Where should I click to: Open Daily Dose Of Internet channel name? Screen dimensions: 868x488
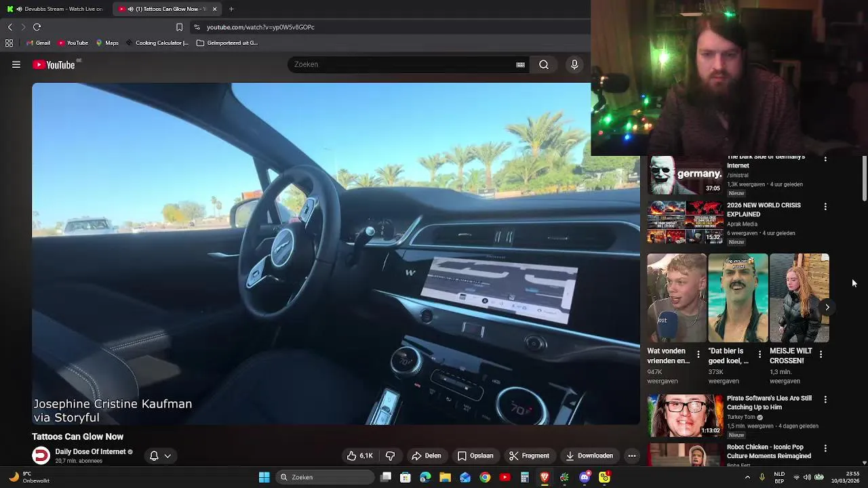(90, 451)
